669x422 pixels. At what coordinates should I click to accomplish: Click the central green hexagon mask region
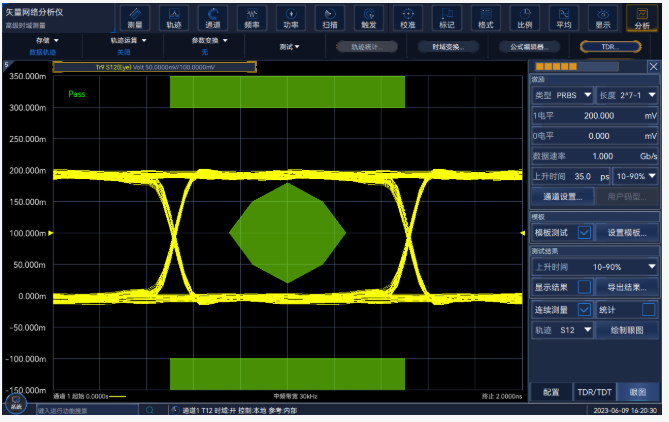pos(288,233)
